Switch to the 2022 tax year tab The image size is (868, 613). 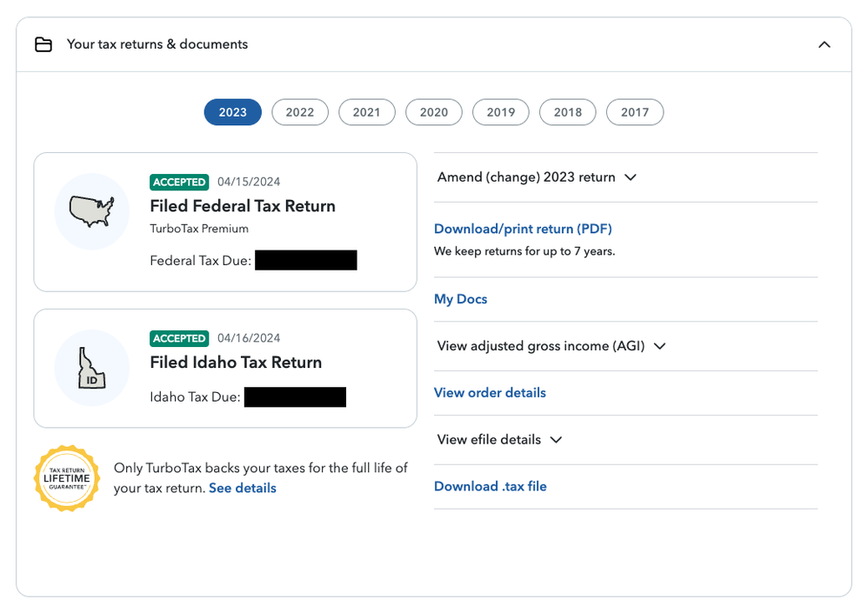pyautogui.click(x=299, y=111)
